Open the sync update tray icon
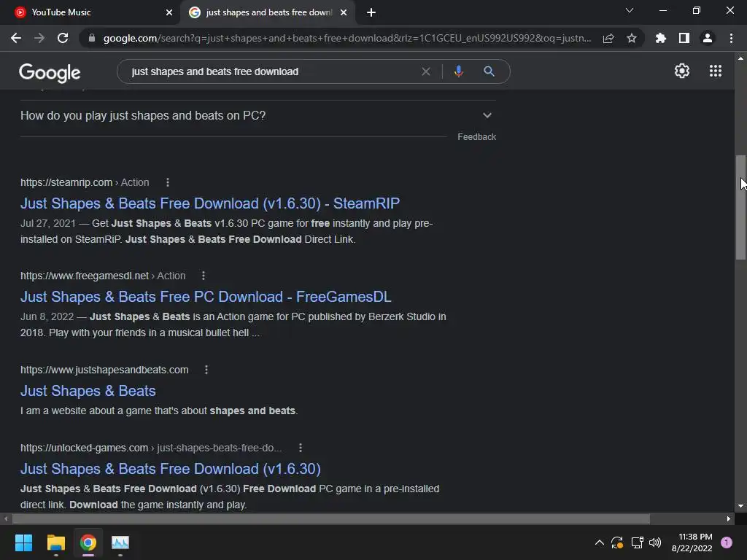747x560 pixels. [x=617, y=542]
